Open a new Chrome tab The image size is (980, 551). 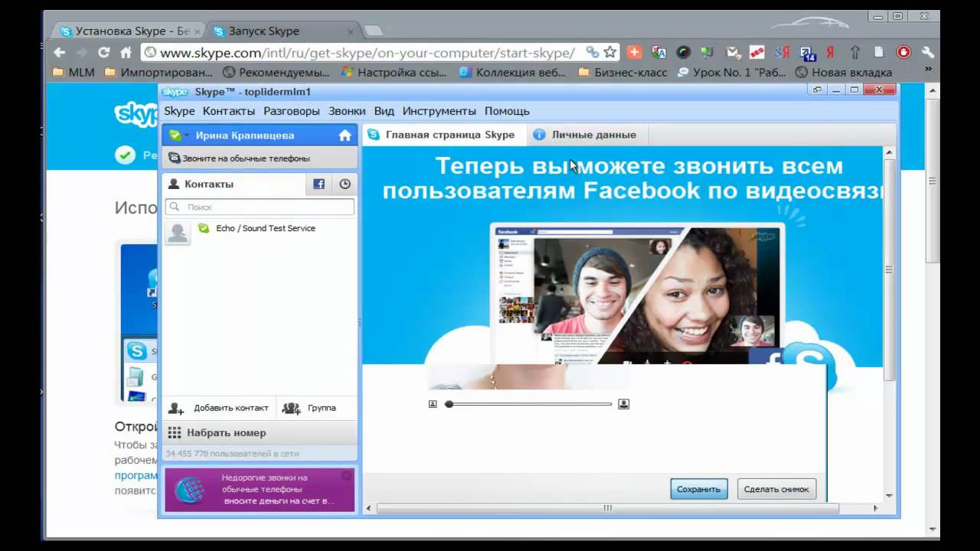373,31
